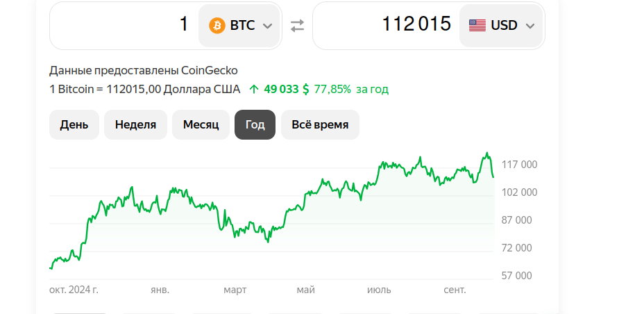644x314 pixels.
Task: Expand the USD currency chevron
Action: [530, 26]
